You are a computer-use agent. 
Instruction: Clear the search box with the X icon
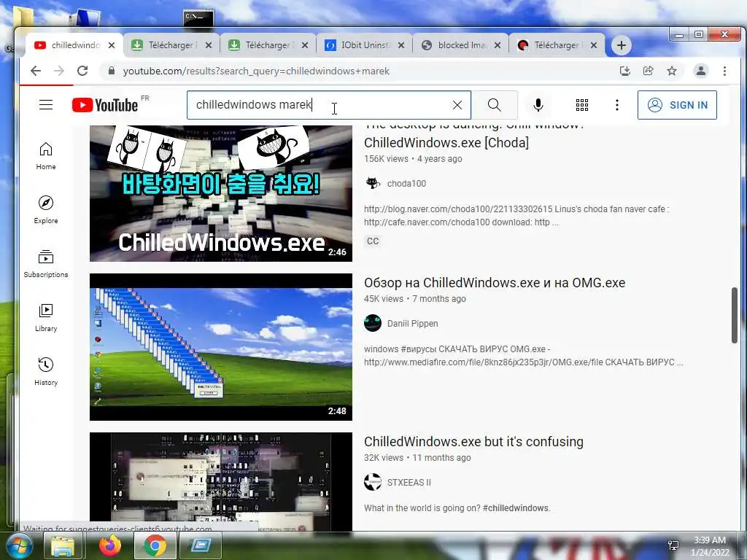[457, 105]
